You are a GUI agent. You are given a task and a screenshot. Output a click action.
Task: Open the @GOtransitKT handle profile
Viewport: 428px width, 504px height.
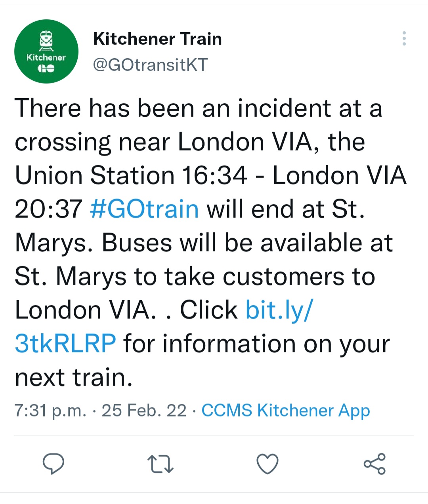pos(150,65)
